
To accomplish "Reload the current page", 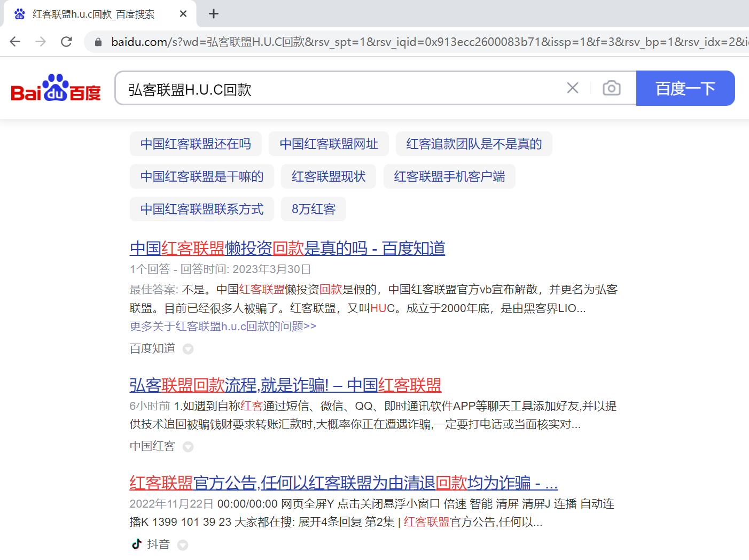I will coord(66,42).
